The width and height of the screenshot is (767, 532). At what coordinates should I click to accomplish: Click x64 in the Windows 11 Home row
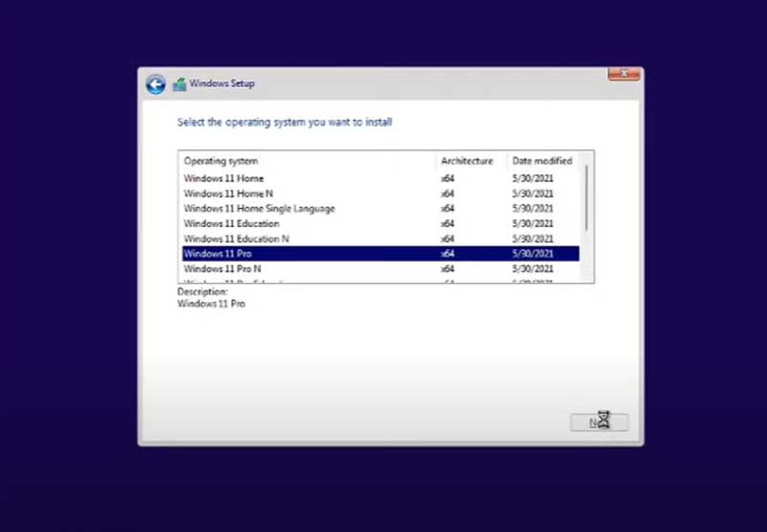tap(448, 178)
